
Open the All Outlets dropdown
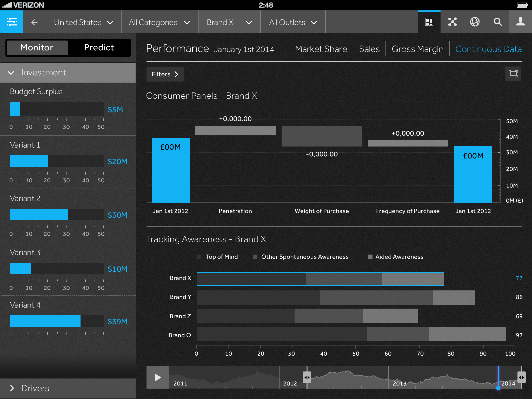coord(293,22)
